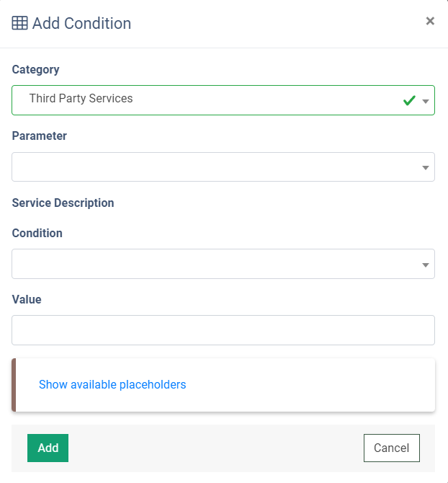448x483 pixels.
Task: Click the green checkmark in Category field
Action: [409, 100]
